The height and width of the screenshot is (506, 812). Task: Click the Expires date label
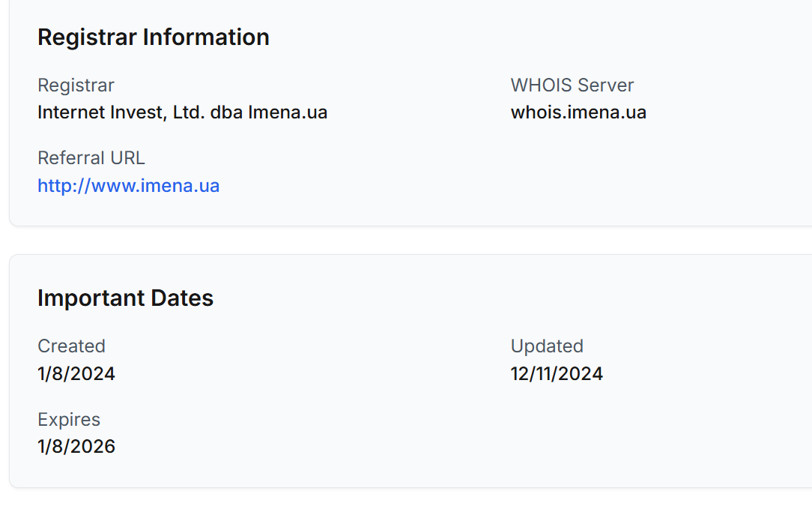[x=69, y=420]
